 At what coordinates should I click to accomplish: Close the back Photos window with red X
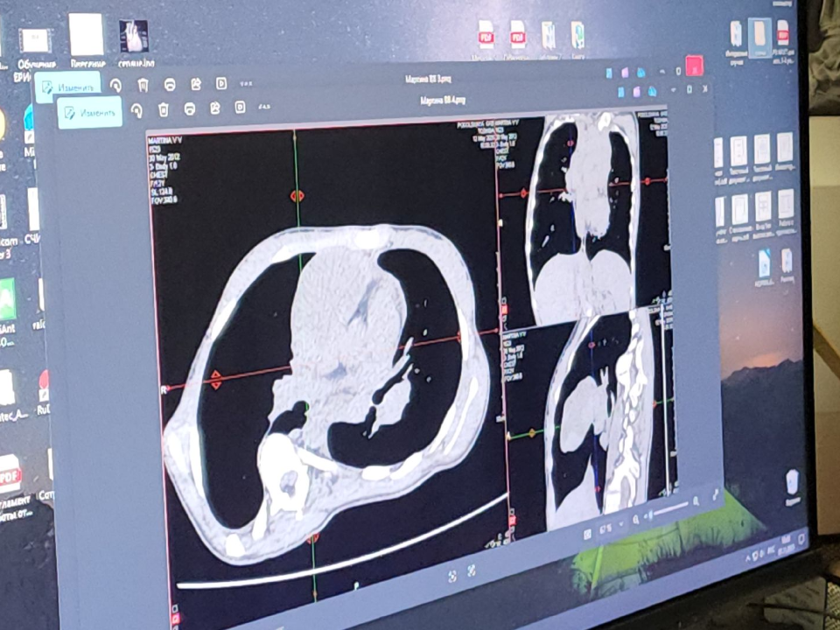click(x=694, y=66)
